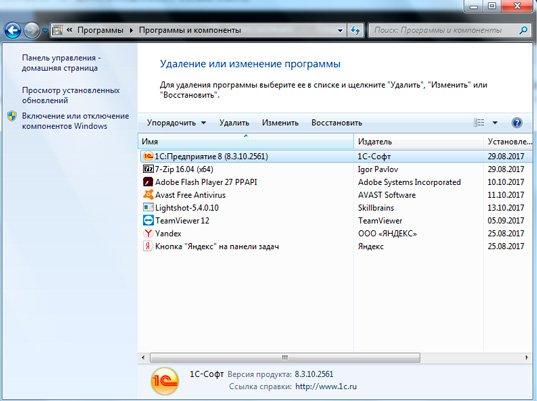Click install date 10.10.2017
The image size is (537, 401).
click(505, 182)
